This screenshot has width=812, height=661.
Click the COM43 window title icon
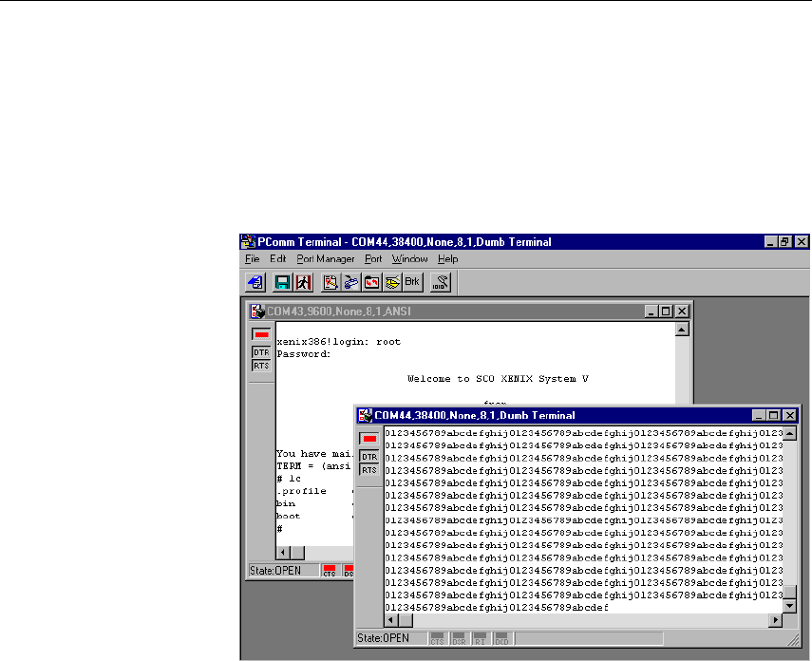point(257,312)
